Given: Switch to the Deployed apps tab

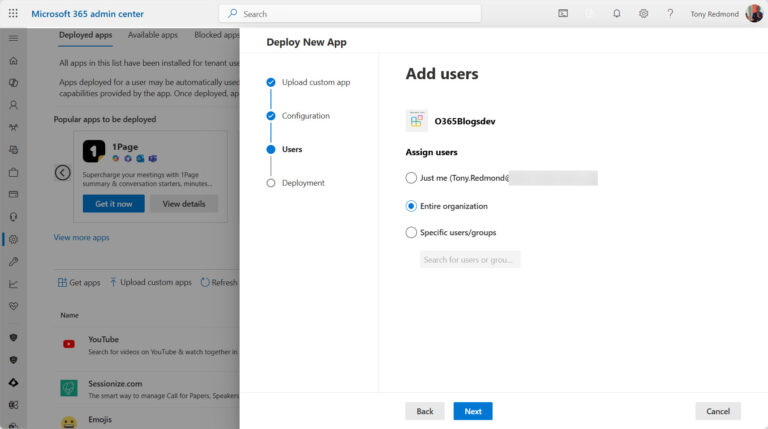Looking at the screenshot, I should pyautogui.click(x=85, y=35).
